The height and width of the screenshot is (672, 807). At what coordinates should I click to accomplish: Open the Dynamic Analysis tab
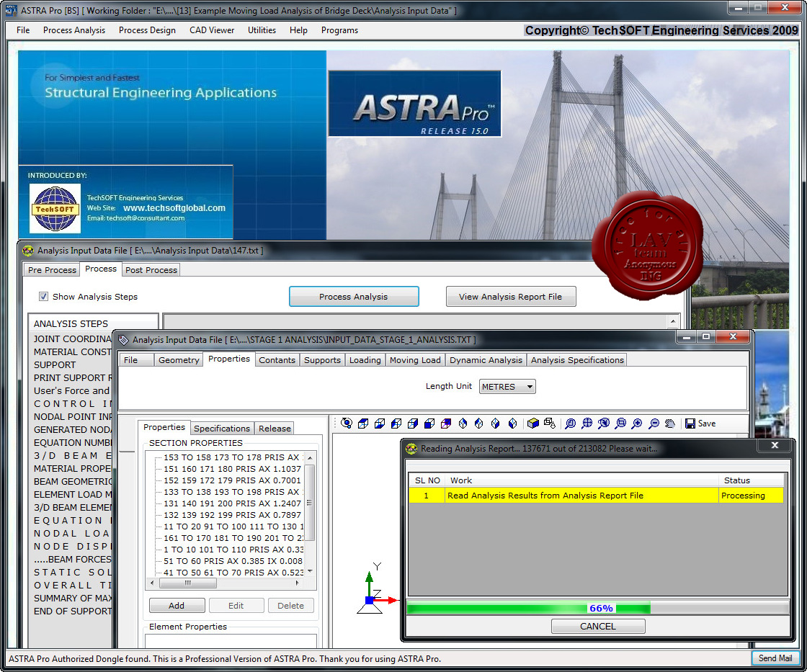coord(486,359)
